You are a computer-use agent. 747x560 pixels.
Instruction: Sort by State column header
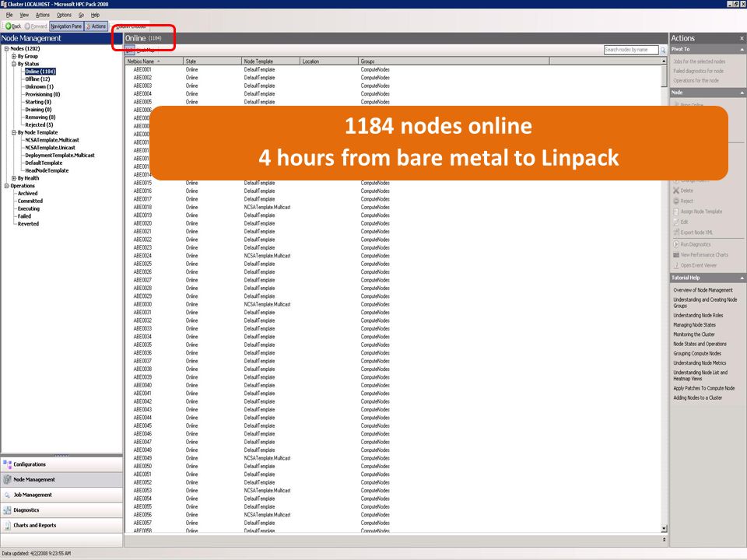(212, 61)
